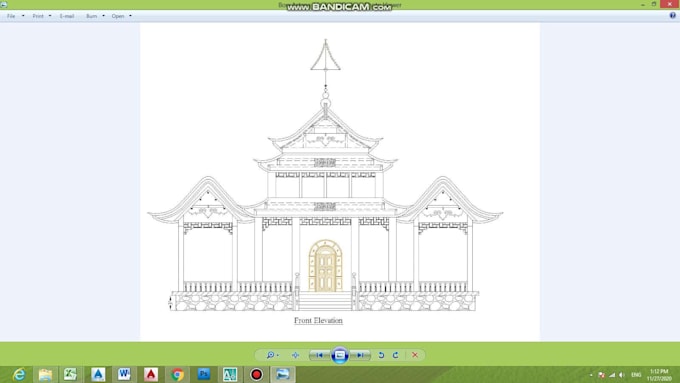Viewport: 680px width, 383px height.
Task: Open the teal A taskbar app
Action: click(x=230, y=374)
